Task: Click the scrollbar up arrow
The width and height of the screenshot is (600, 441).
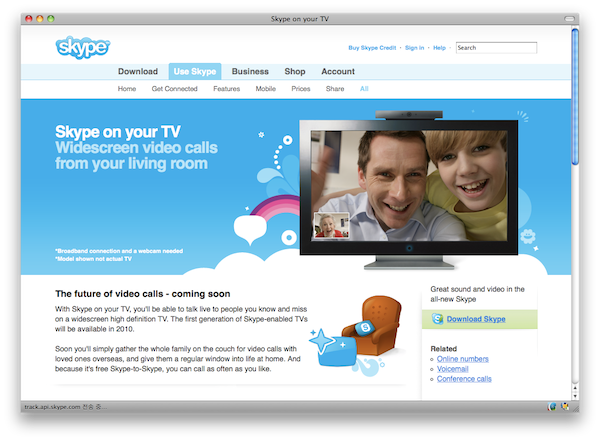Action: pyautogui.click(x=575, y=388)
